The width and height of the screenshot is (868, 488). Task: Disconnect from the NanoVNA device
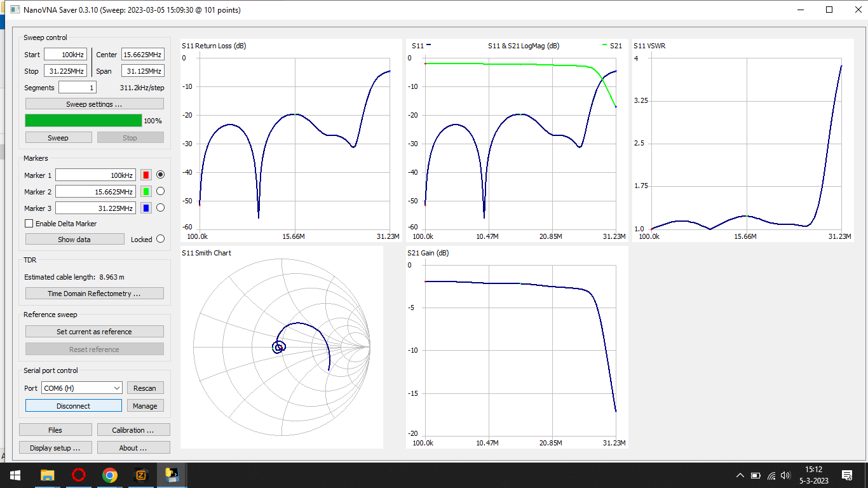(x=73, y=405)
